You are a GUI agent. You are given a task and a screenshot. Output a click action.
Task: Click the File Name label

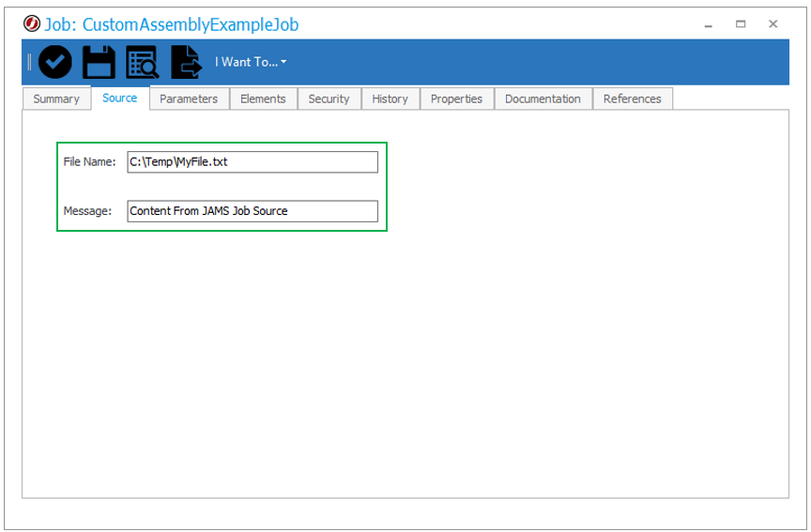pos(89,161)
